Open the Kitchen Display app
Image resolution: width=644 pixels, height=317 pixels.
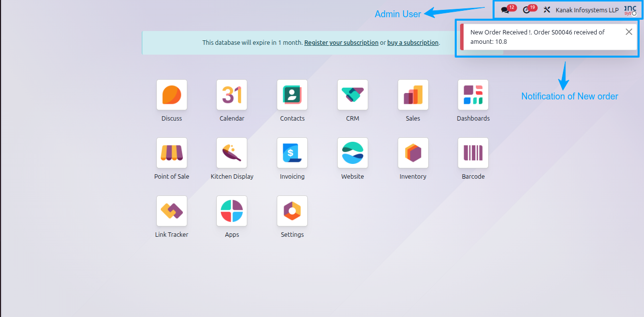(232, 153)
